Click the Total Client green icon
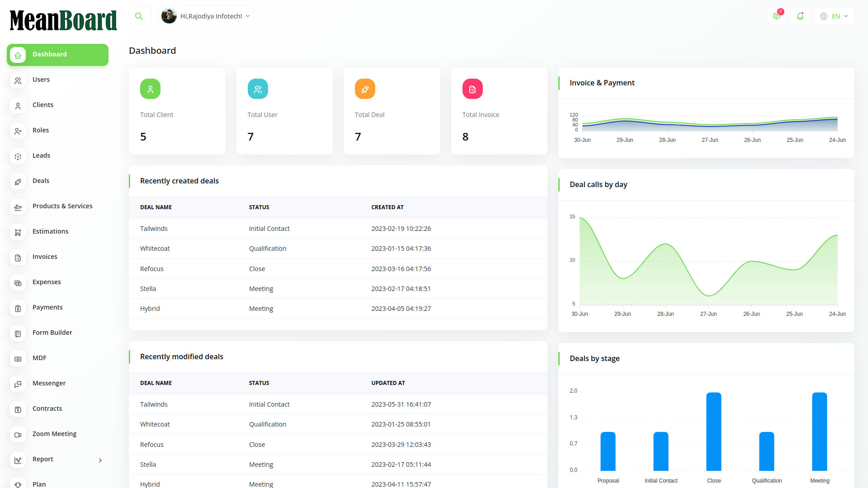Screen dimensions: 868x488 (150, 89)
